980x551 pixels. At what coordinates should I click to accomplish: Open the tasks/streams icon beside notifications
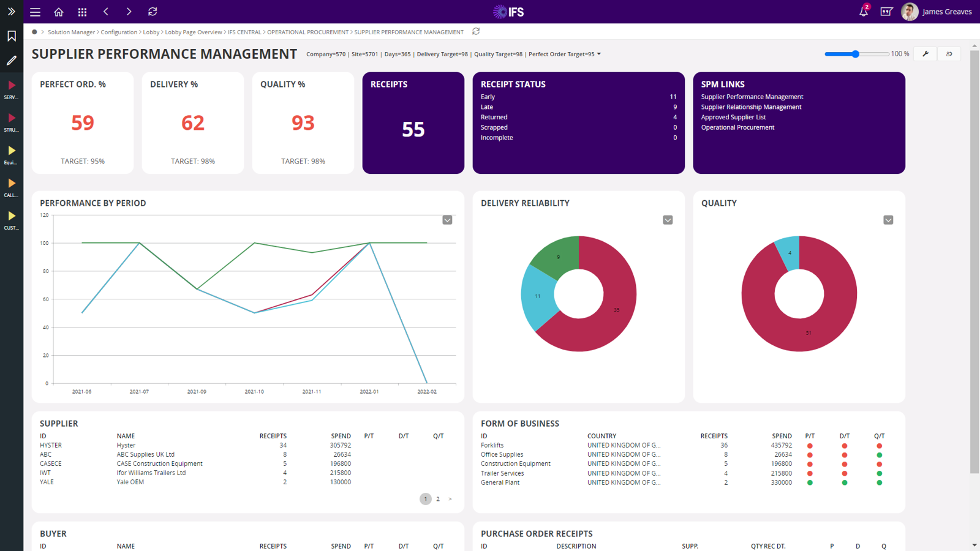coord(886,12)
